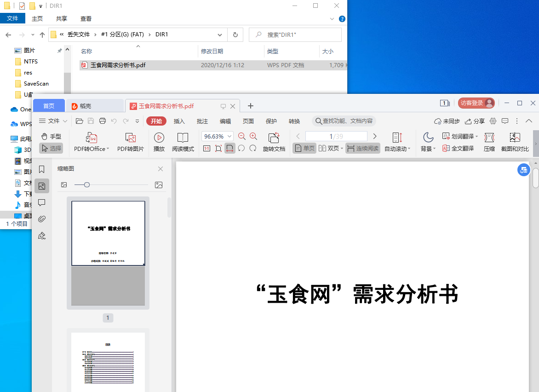Enter 阅读模式 reading mode
Screen dimensions: 539x392
coord(183,142)
